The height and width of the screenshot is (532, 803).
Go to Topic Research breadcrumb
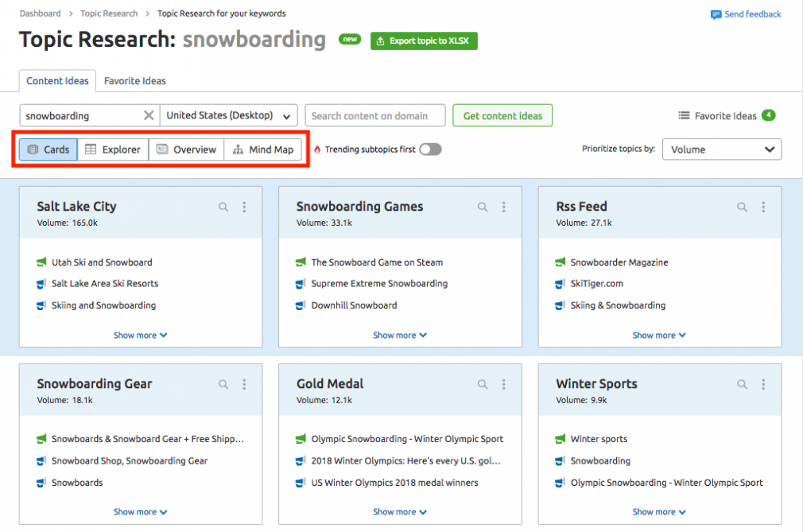[109, 14]
